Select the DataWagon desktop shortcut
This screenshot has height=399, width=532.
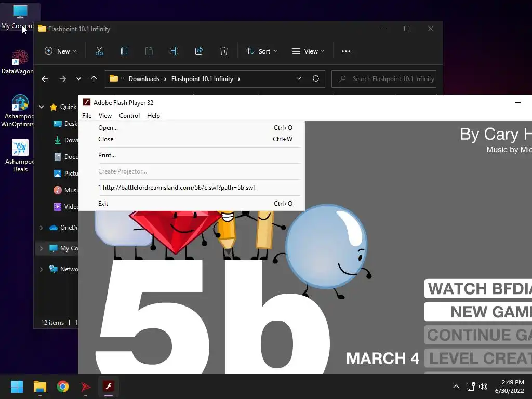click(x=19, y=62)
